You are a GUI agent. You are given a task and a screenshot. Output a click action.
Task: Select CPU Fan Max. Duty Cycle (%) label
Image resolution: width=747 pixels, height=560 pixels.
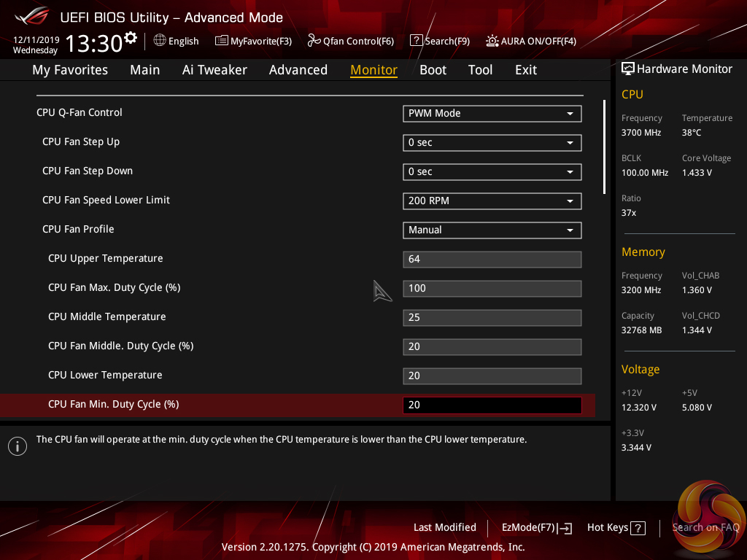115,287
